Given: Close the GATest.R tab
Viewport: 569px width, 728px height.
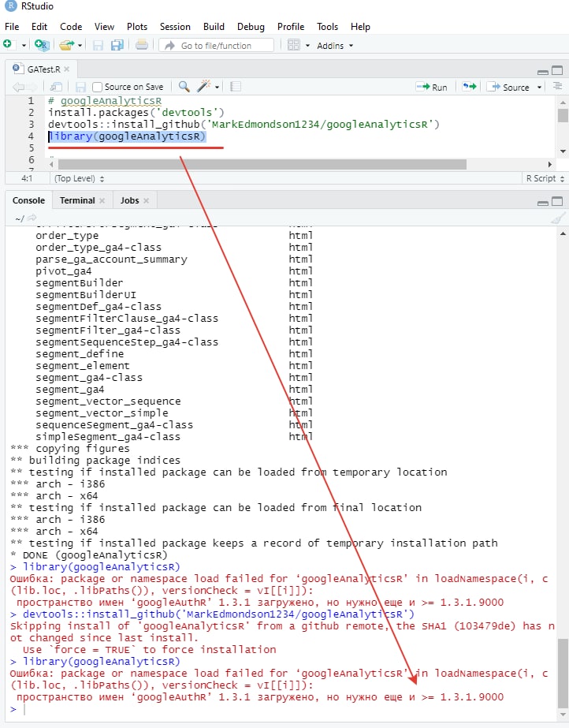Looking at the screenshot, I should [x=67, y=69].
